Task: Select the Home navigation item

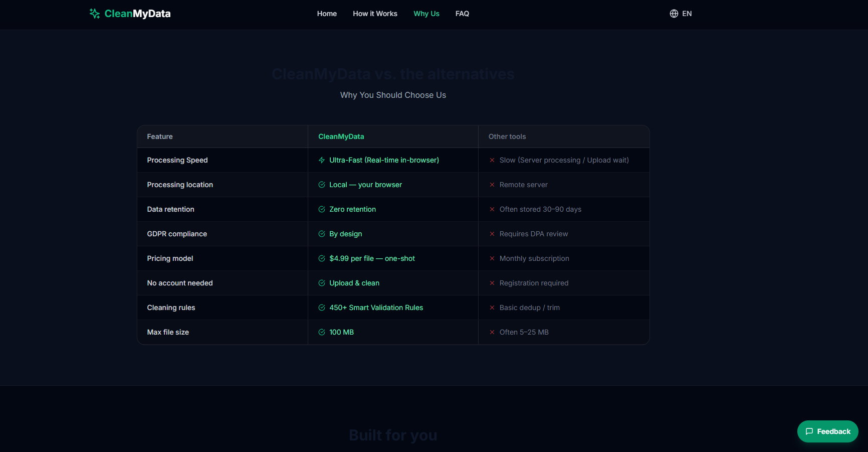Action: tap(327, 14)
